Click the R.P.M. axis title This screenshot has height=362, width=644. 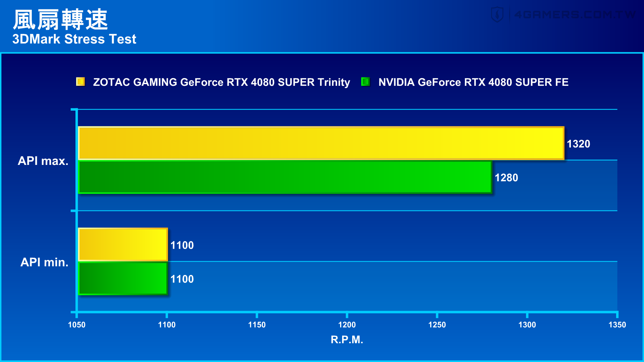[347, 340]
